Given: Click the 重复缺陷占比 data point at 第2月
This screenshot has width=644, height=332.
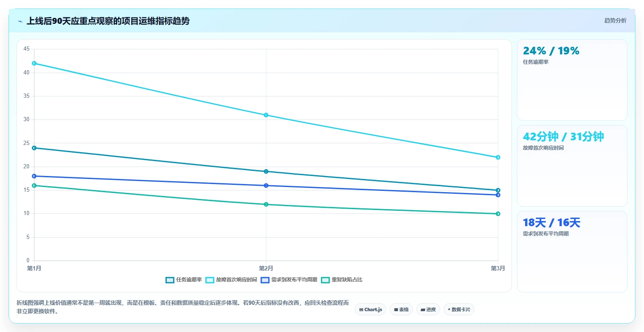Looking at the screenshot, I should (x=266, y=204).
